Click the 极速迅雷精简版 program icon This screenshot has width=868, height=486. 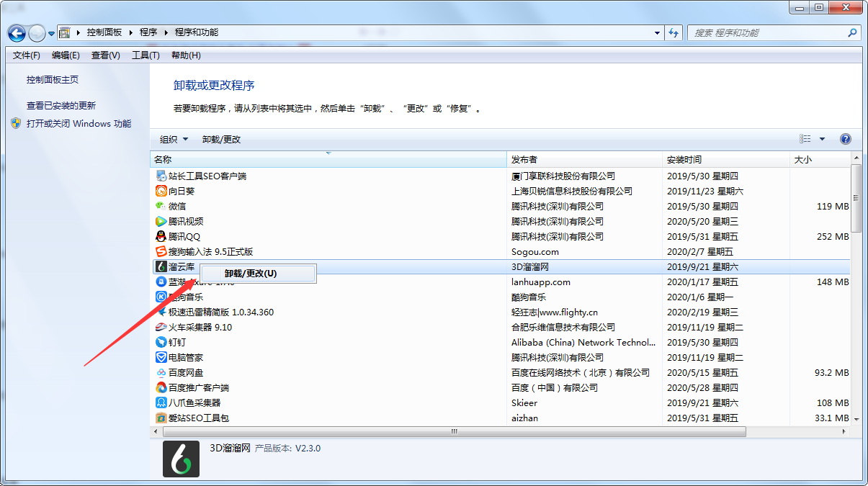[x=161, y=312]
